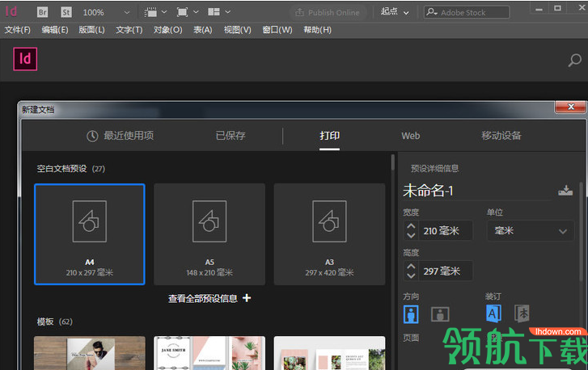
Task: Select the A5 148 x 210 preset
Action: pyautogui.click(x=209, y=234)
